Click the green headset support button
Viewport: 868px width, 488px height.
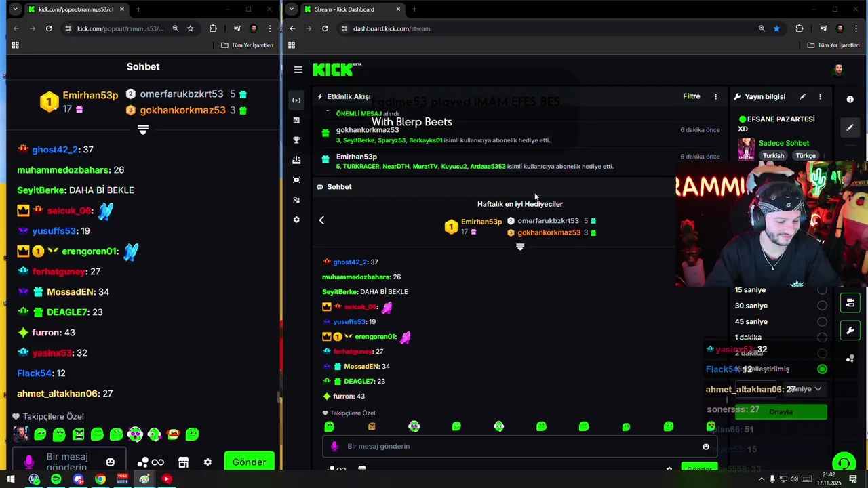pyautogui.click(x=844, y=463)
